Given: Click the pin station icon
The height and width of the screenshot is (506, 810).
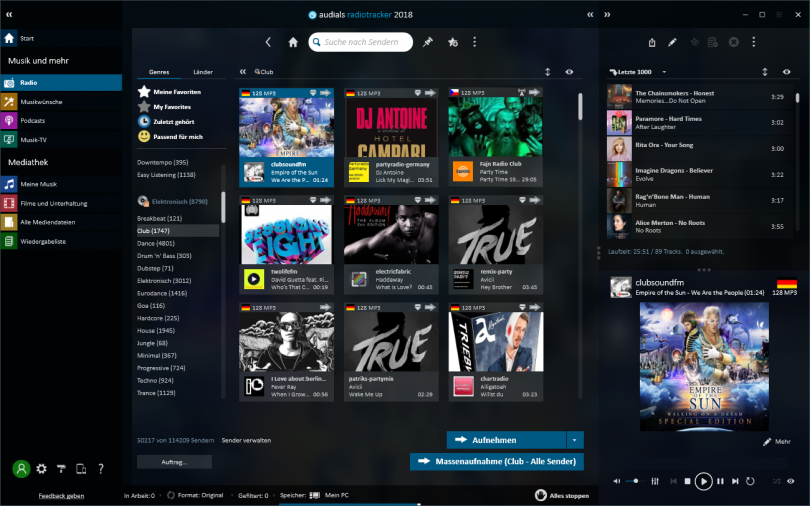Looking at the screenshot, I should [x=428, y=42].
